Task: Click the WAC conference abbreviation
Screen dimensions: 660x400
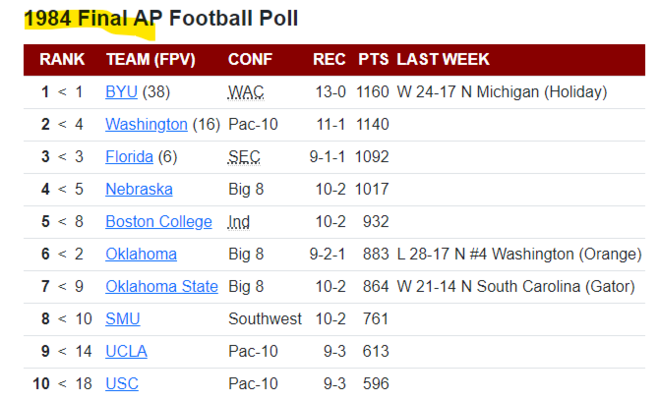Action: click(x=246, y=92)
